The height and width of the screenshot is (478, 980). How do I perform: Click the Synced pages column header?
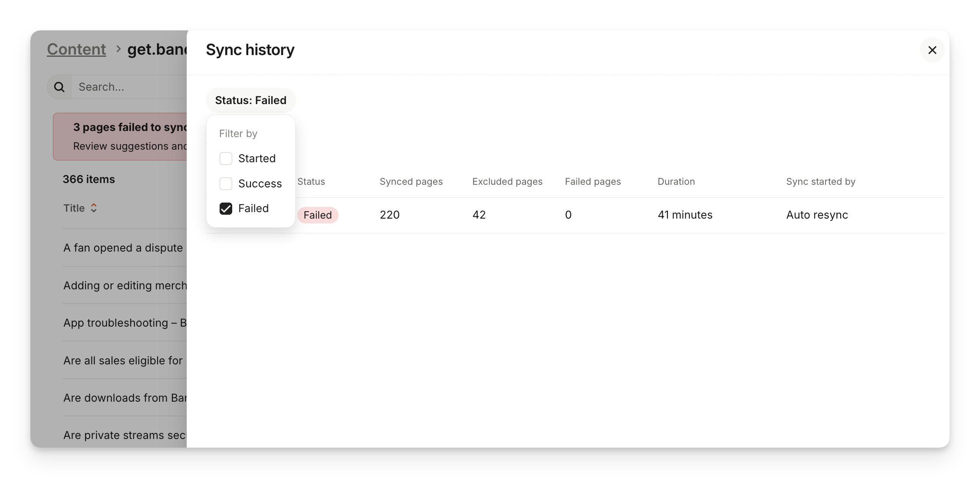tap(411, 182)
